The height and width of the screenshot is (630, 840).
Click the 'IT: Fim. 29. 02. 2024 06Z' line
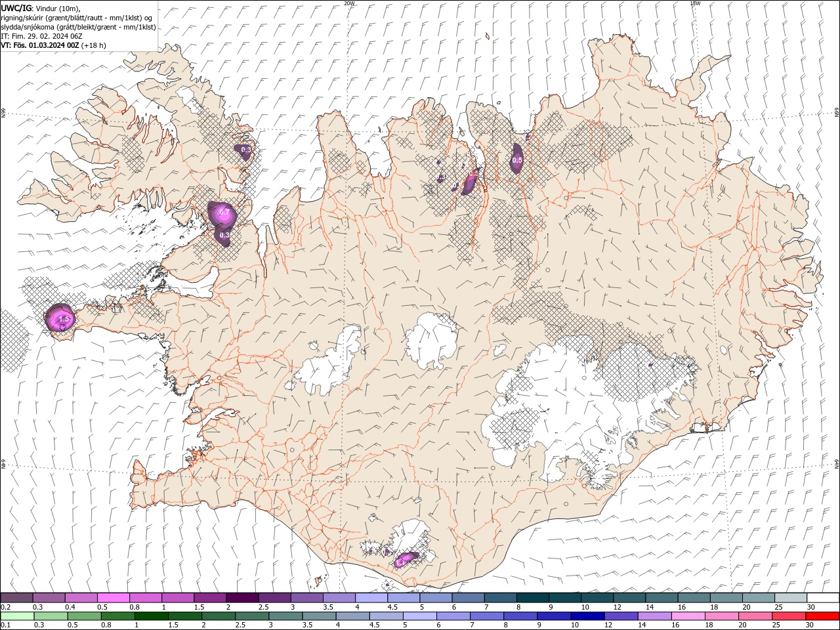click(41, 36)
